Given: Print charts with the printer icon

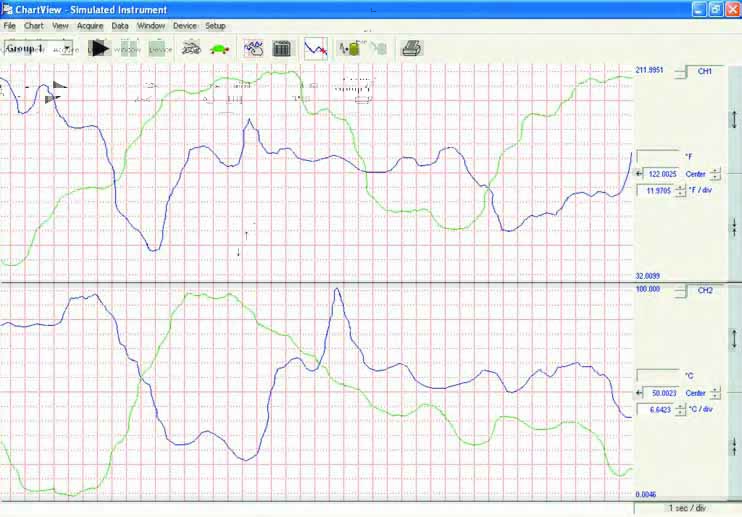Looking at the screenshot, I should [411, 48].
